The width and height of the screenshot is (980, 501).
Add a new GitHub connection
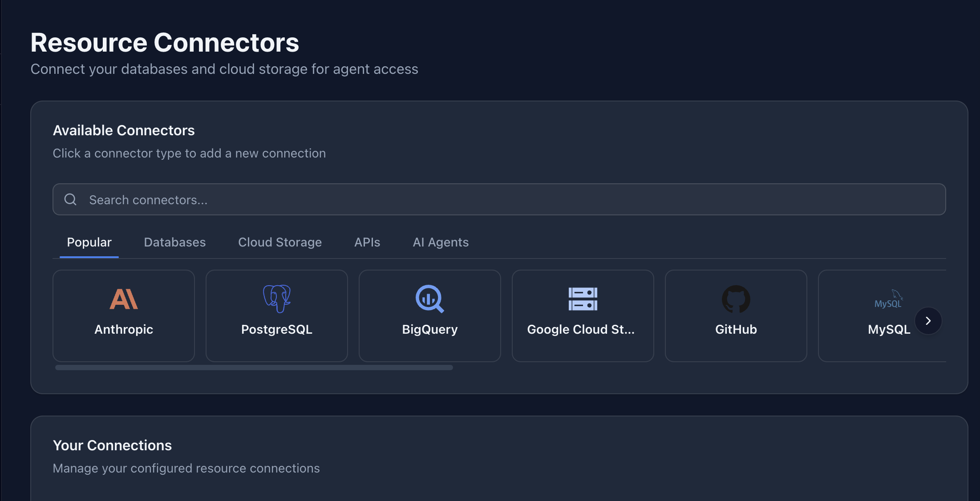(x=736, y=315)
